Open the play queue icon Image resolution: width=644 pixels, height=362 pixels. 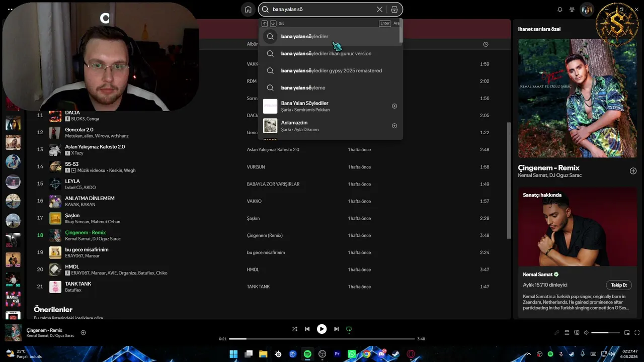click(x=567, y=332)
